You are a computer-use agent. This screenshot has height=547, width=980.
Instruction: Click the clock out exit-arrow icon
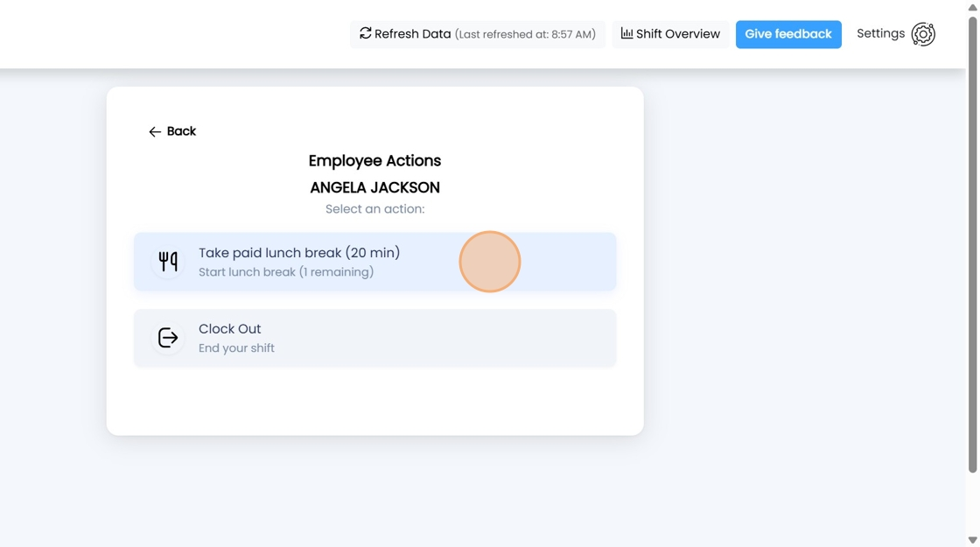tap(167, 338)
